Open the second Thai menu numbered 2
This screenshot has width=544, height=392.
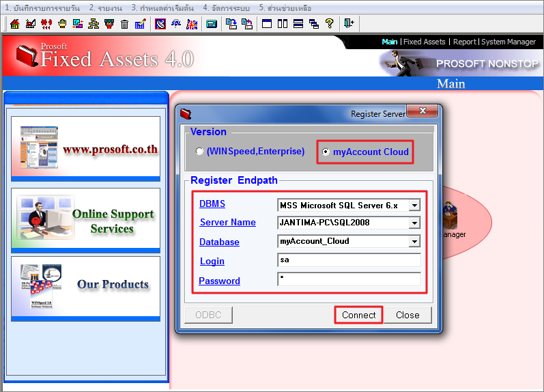[x=106, y=8]
